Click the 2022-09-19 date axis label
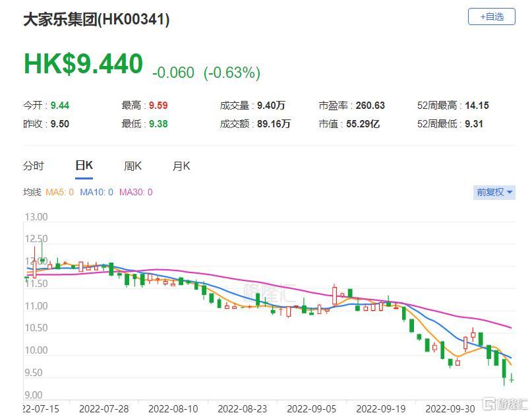Image resolution: width=532 pixels, height=415 pixels. click(380, 408)
